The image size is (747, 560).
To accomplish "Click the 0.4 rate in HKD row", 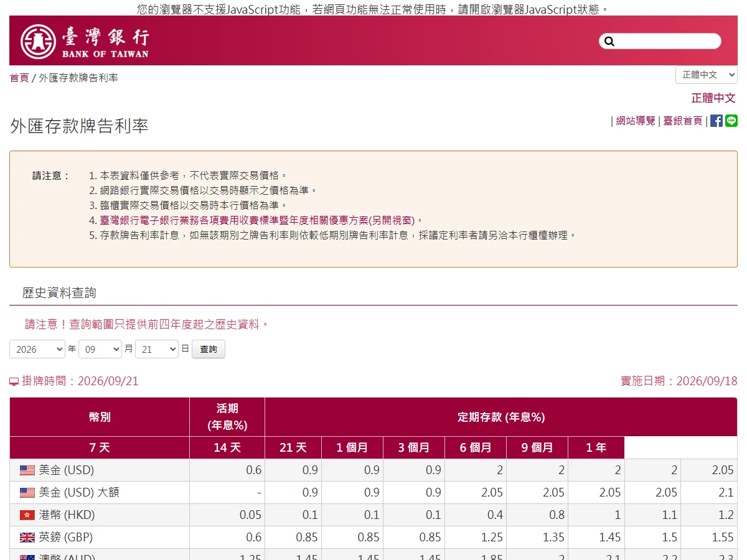I will tap(495, 515).
